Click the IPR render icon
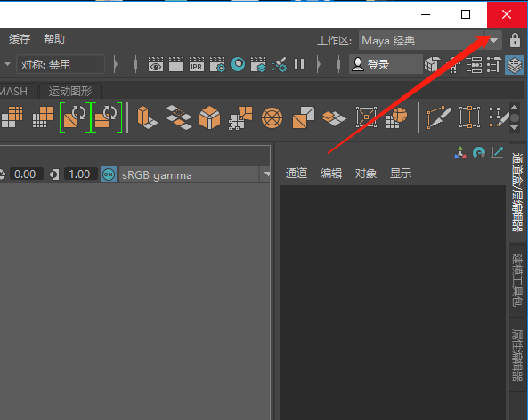The height and width of the screenshot is (420, 528). point(197,64)
